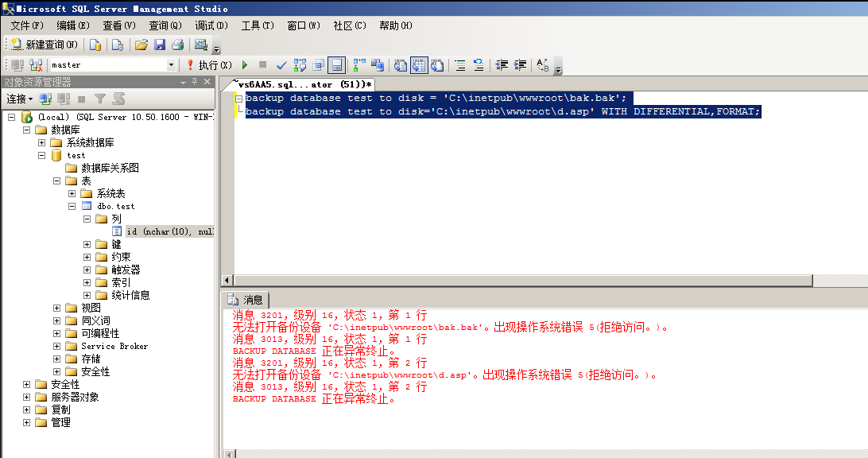Open the Object Explorer window position menu
Viewport: 868px width, 458px height.
[183, 82]
